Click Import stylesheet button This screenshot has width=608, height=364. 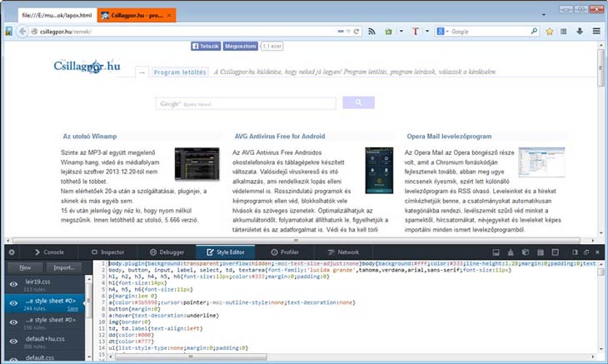point(64,267)
